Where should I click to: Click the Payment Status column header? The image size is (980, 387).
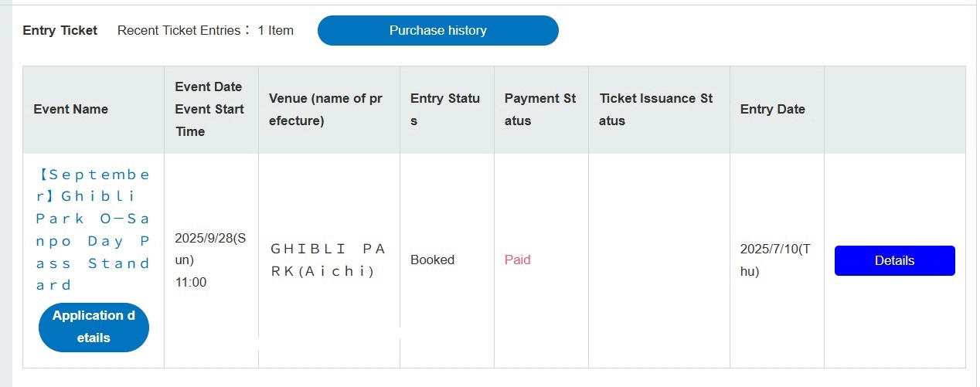[x=541, y=109]
